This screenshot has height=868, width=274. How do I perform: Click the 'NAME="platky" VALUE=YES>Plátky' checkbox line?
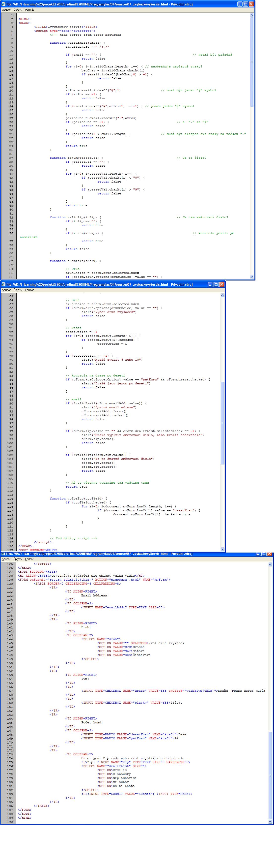pos(132,703)
